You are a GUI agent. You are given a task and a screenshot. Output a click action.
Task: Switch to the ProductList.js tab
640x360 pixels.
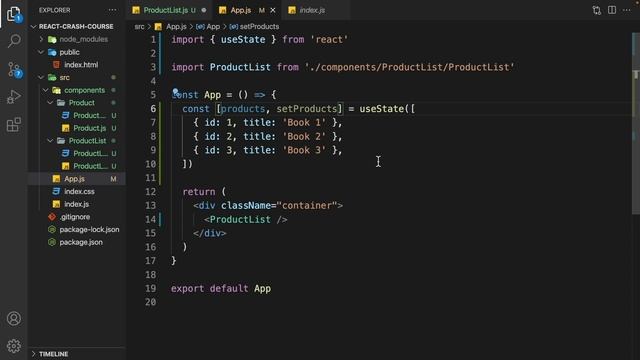tap(169, 10)
